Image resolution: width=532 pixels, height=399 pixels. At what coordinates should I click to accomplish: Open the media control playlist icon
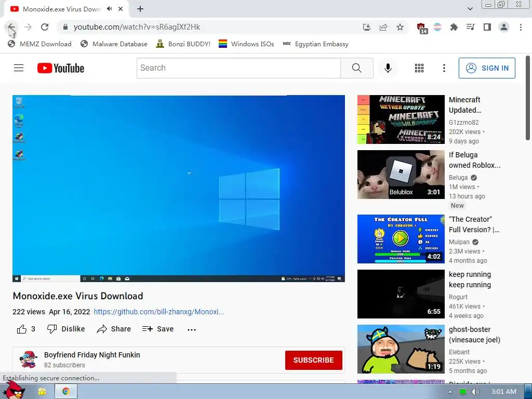(471, 27)
